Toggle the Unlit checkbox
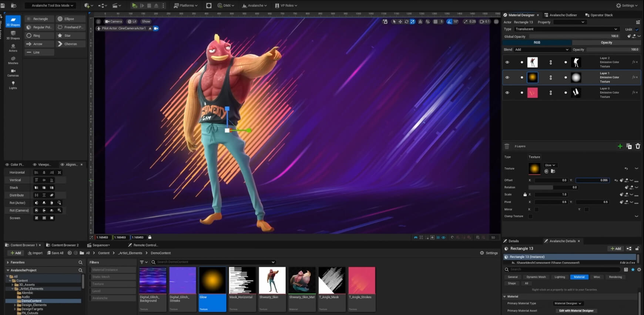 637,29
